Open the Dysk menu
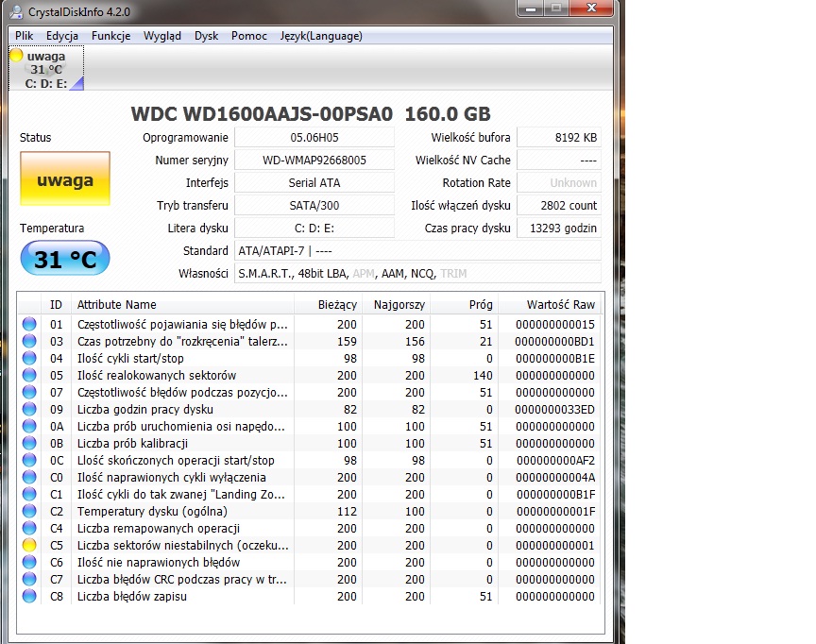Screen dimensions: 816x644 [x=206, y=36]
